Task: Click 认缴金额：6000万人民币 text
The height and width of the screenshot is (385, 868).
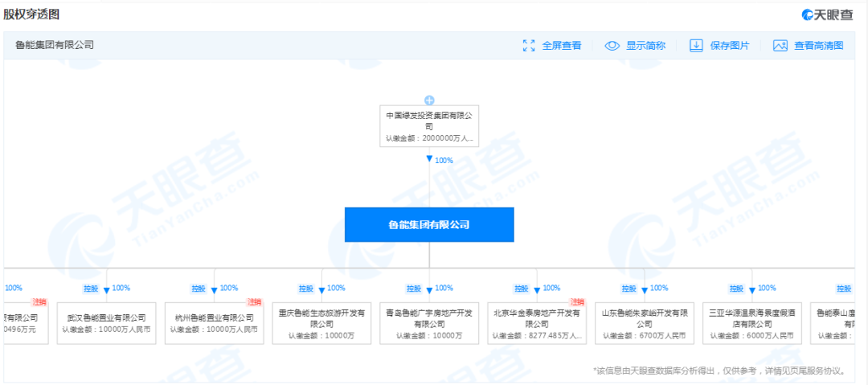Action: click(x=751, y=336)
